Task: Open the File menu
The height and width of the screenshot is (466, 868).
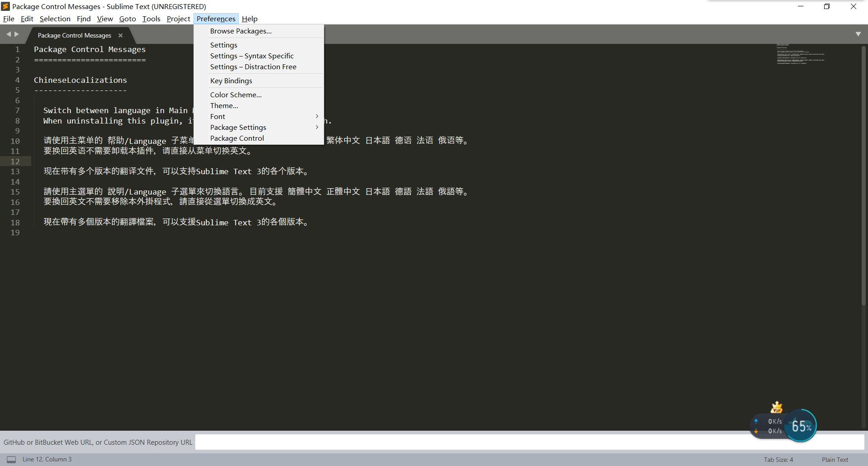Action: (x=9, y=19)
